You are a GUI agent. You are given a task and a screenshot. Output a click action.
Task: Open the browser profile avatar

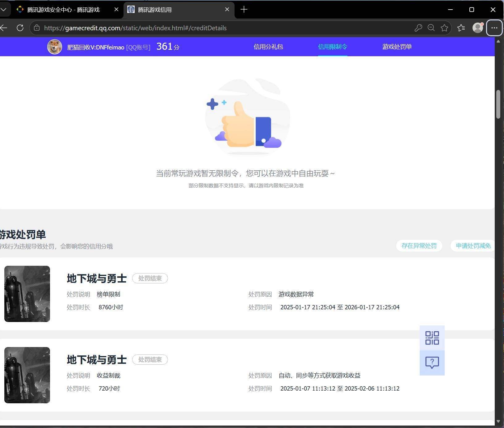coord(478,28)
